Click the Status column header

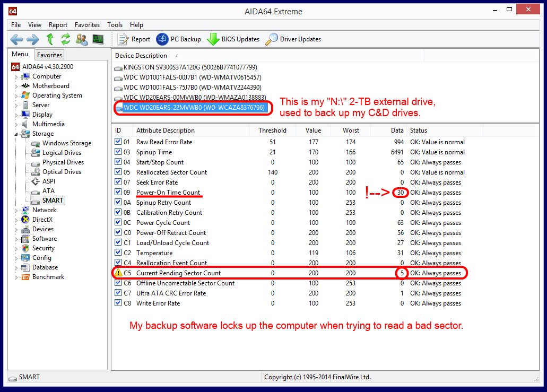pos(445,130)
